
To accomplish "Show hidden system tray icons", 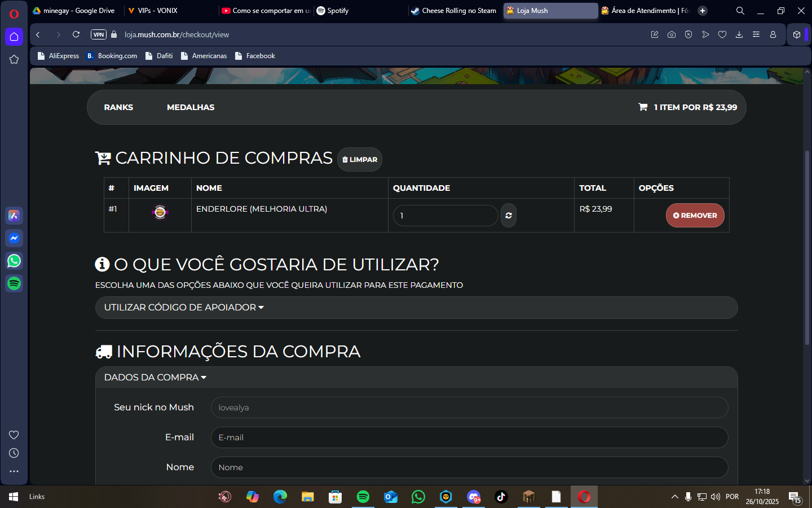I will click(x=674, y=497).
